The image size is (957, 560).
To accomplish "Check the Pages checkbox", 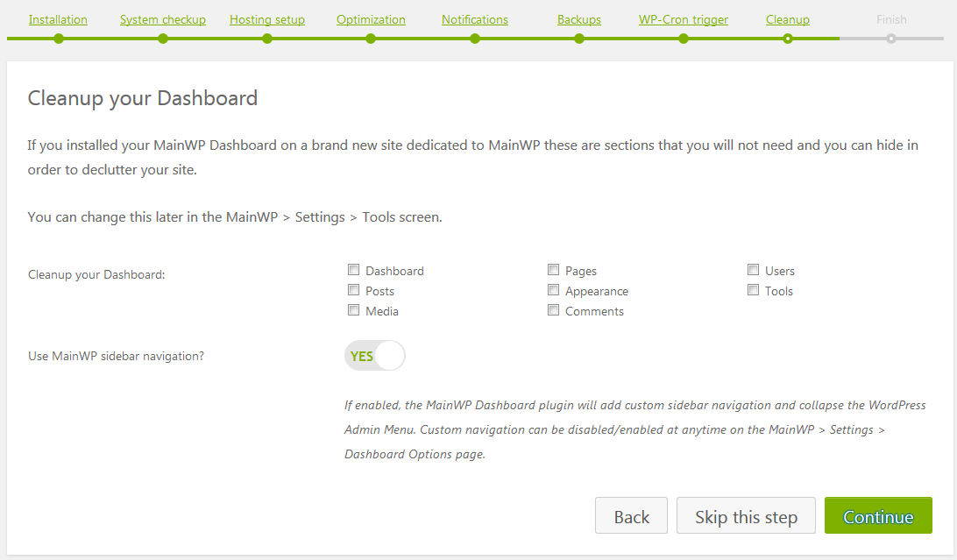I will click(554, 270).
